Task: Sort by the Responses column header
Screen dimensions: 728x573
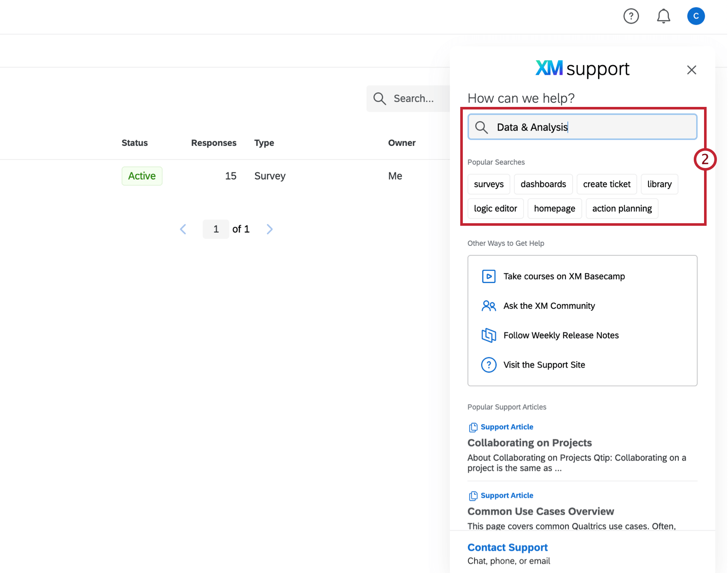Action: pos(213,143)
